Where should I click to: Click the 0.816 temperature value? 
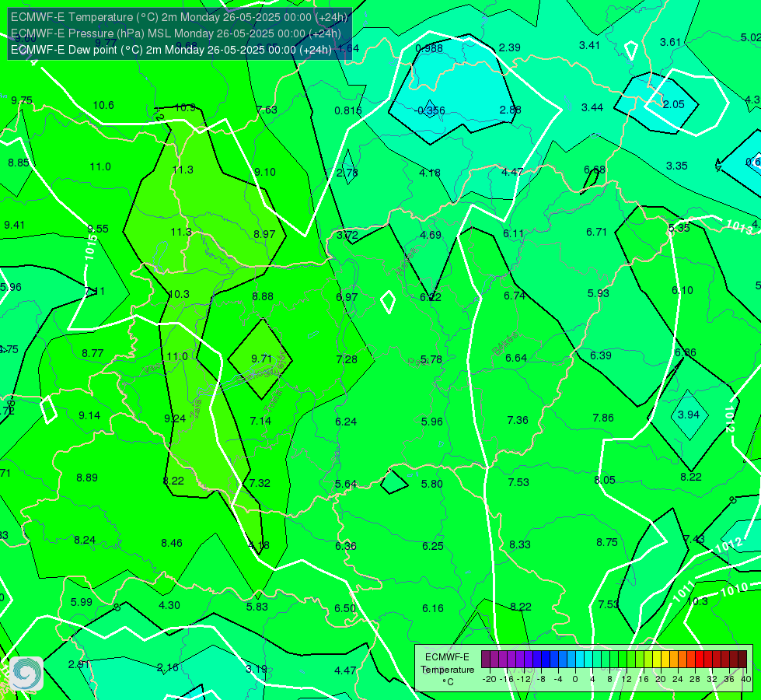click(348, 110)
